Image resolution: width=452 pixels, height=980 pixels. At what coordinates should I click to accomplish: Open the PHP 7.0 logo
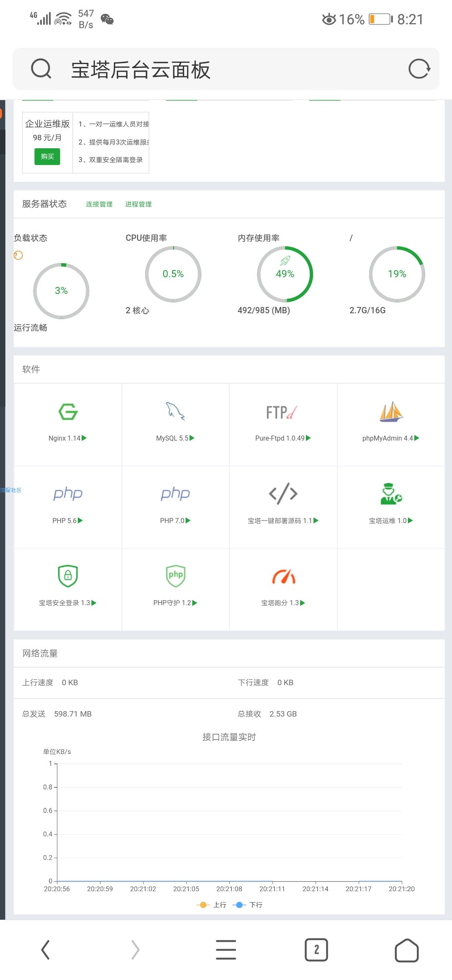pos(175,494)
